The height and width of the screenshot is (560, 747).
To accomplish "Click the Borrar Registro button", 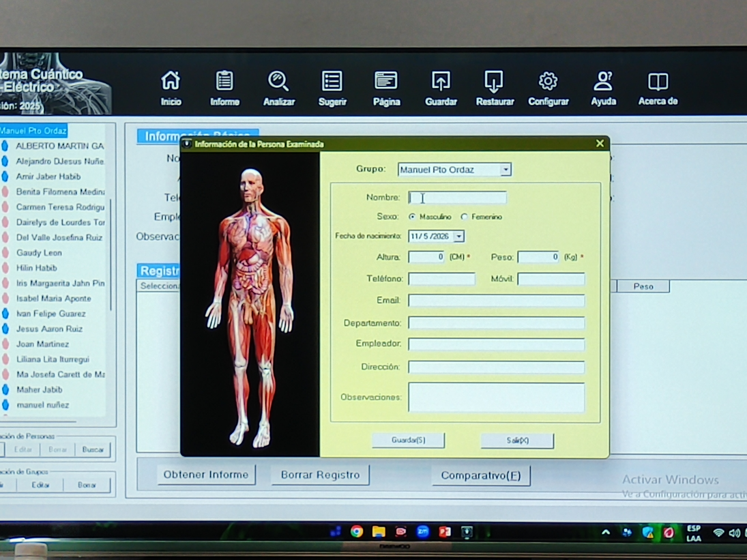I will pyautogui.click(x=320, y=475).
